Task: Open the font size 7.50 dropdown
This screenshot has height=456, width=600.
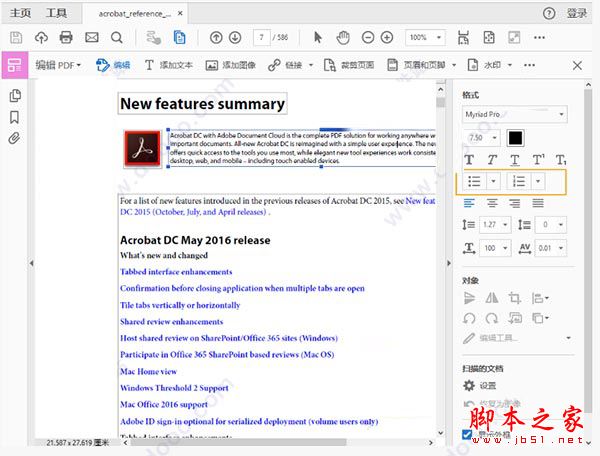Action: point(482,137)
